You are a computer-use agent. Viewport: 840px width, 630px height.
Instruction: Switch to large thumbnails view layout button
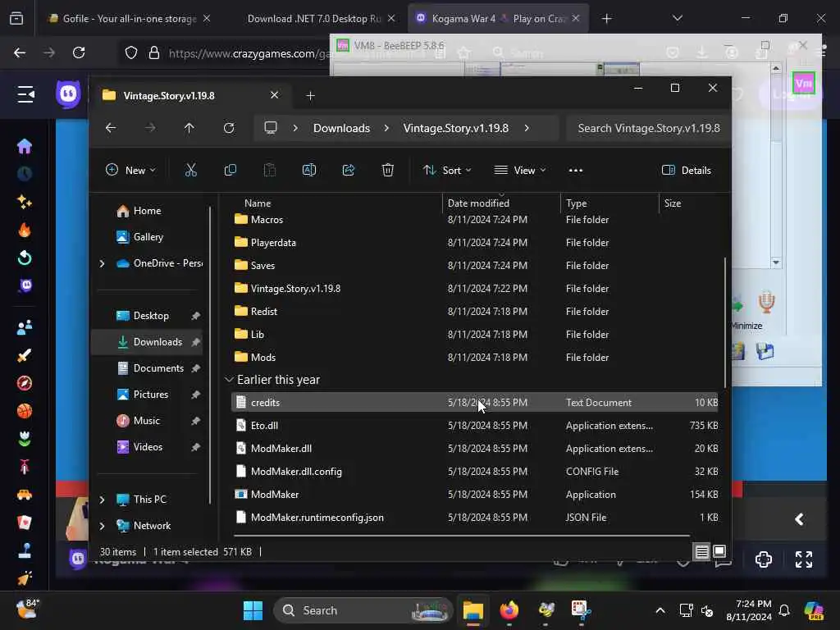[x=719, y=551]
